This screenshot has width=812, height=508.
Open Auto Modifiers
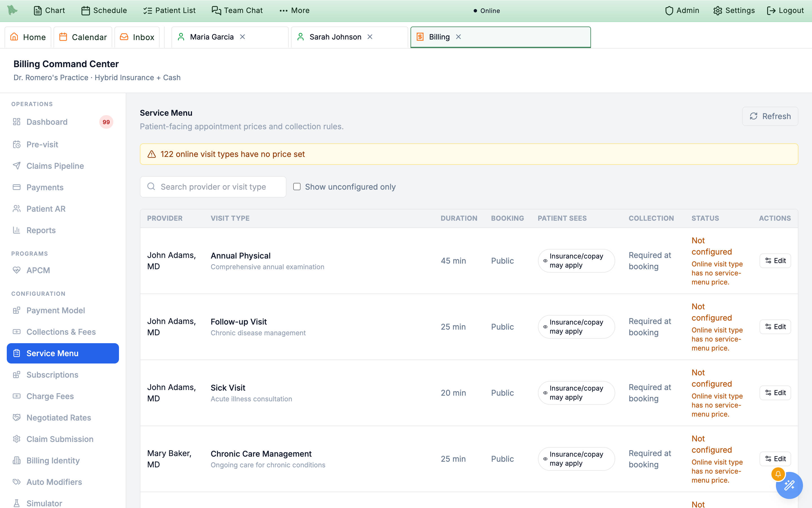click(63, 482)
